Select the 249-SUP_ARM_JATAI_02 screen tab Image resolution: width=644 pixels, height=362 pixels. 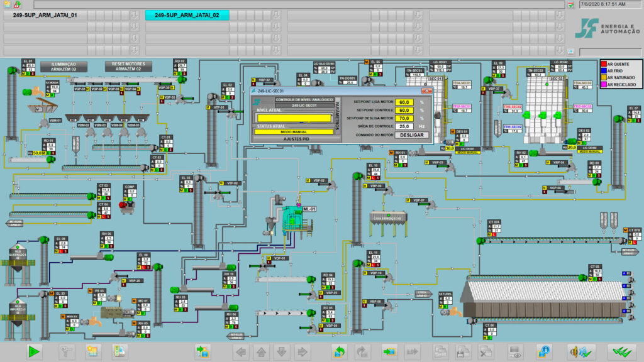point(187,15)
